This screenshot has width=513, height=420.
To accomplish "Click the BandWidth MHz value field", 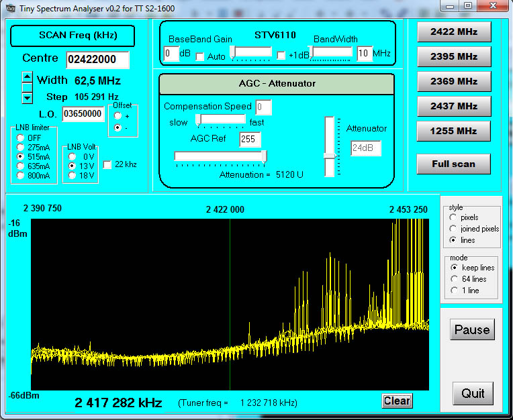I will tap(365, 54).
